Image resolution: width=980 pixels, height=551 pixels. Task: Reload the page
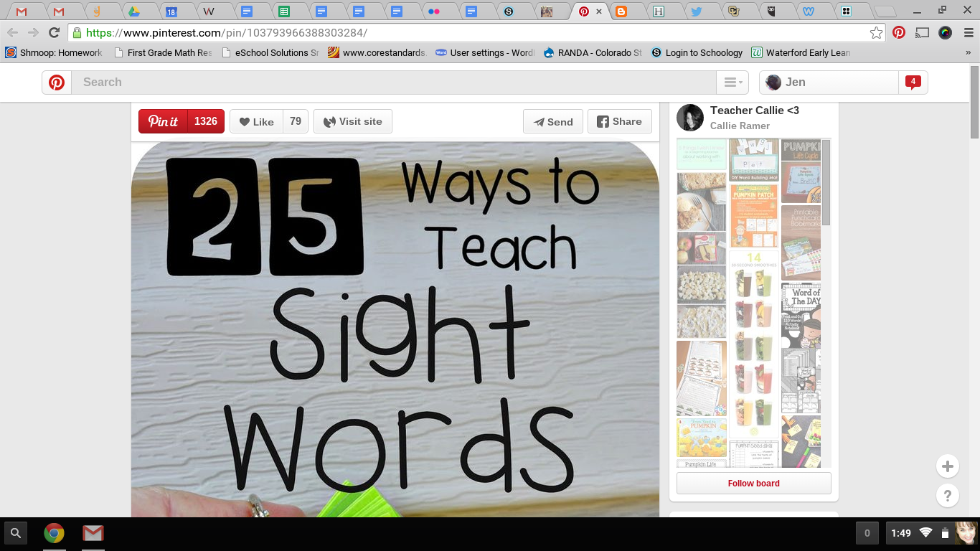point(54,33)
